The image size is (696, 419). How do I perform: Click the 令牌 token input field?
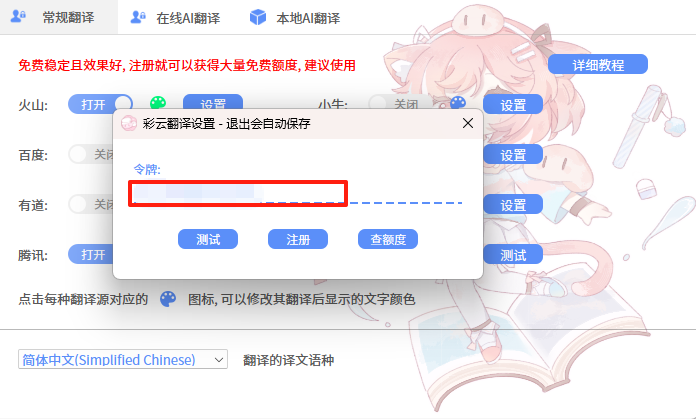click(296, 193)
